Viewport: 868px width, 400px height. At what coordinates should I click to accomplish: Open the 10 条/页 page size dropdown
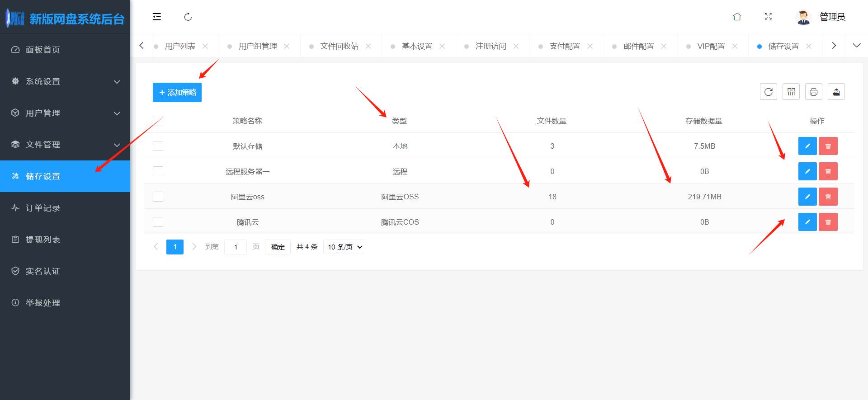(344, 247)
